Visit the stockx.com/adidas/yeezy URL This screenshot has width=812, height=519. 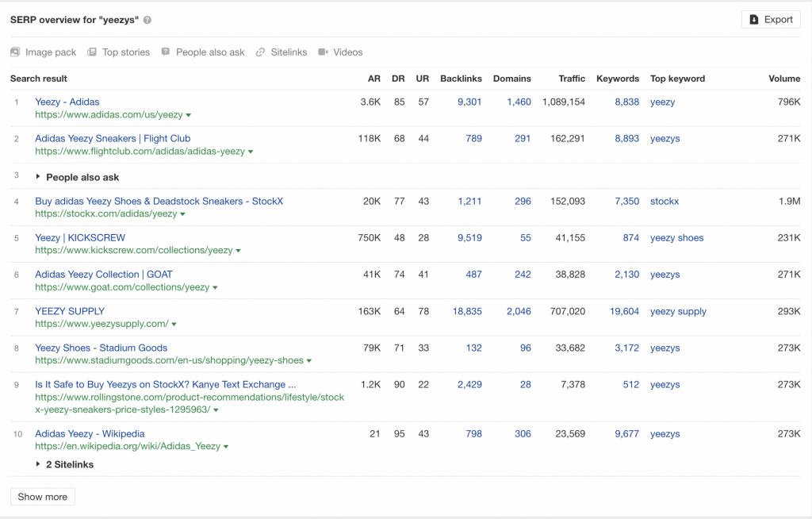pyautogui.click(x=106, y=213)
